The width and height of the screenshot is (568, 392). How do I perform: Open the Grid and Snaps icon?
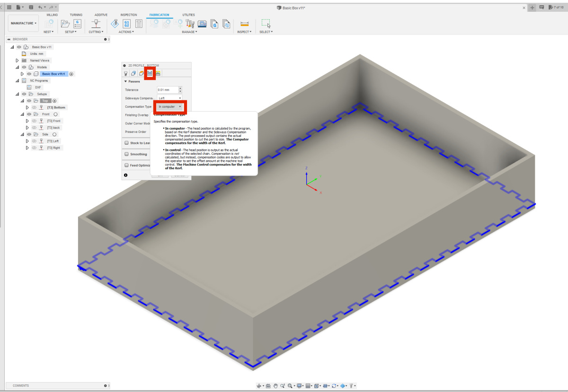[x=308, y=386]
